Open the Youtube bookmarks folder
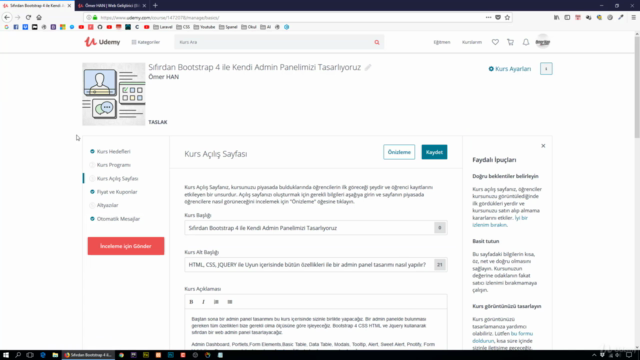This screenshot has height=360, width=640. click(204, 27)
